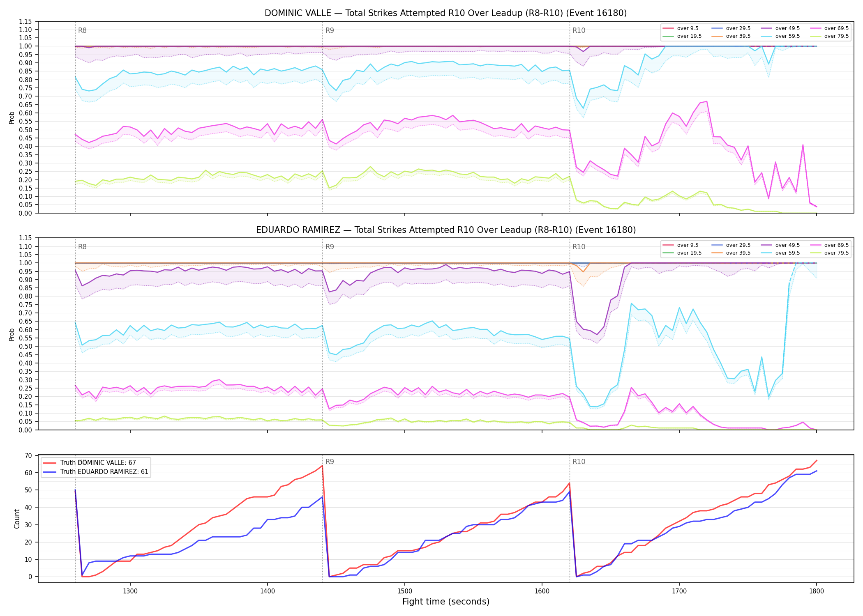Viewport: 863px width, 616px height.
Task: Select 'over 39.5' in Eduardo Ramirez legend
Action: [x=731, y=253]
